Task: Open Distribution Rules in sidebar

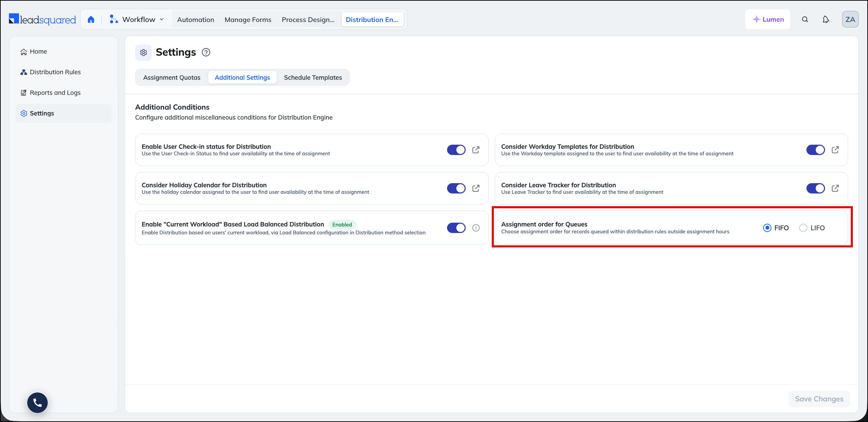Action: pyautogui.click(x=64, y=72)
